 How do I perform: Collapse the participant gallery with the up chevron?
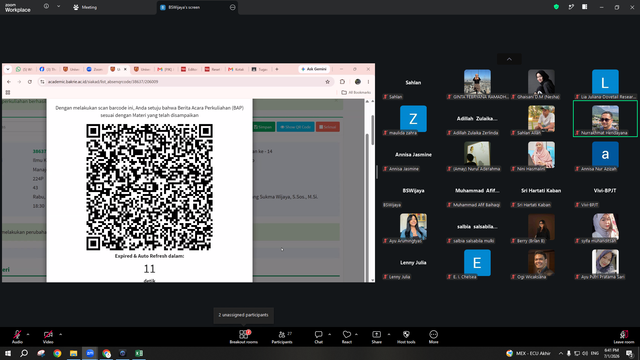click(x=509, y=59)
